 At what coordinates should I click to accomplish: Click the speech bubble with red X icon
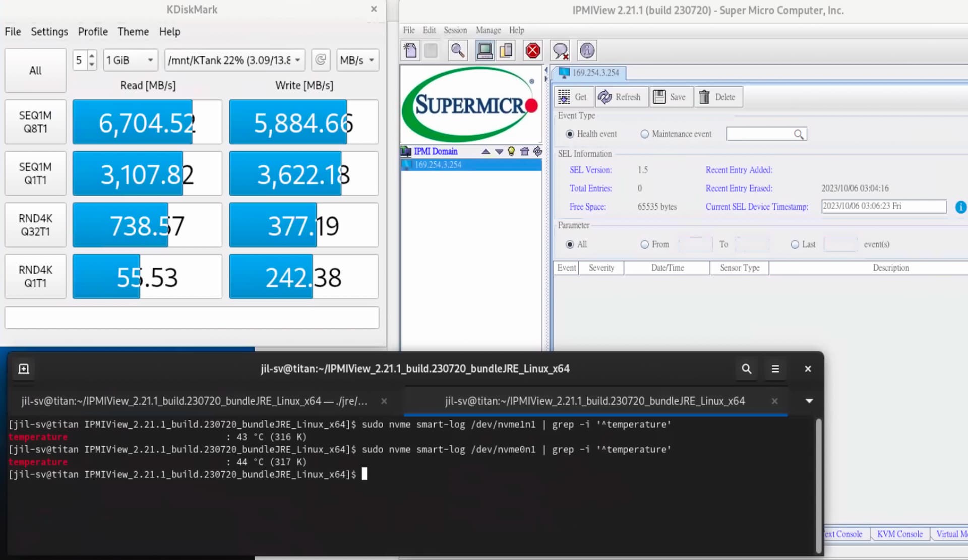[560, 50]
